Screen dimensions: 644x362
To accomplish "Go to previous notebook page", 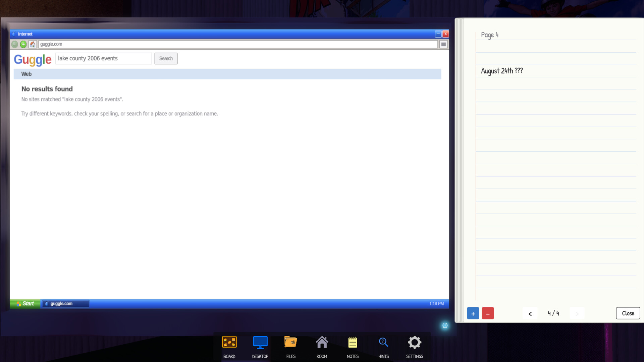I will click(530, 314).
